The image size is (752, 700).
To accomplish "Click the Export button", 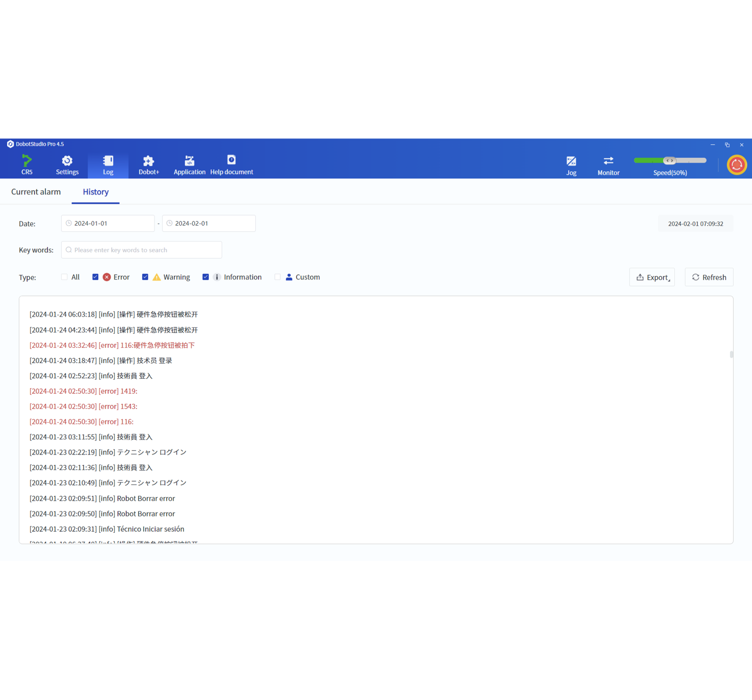I will (652, 277).
